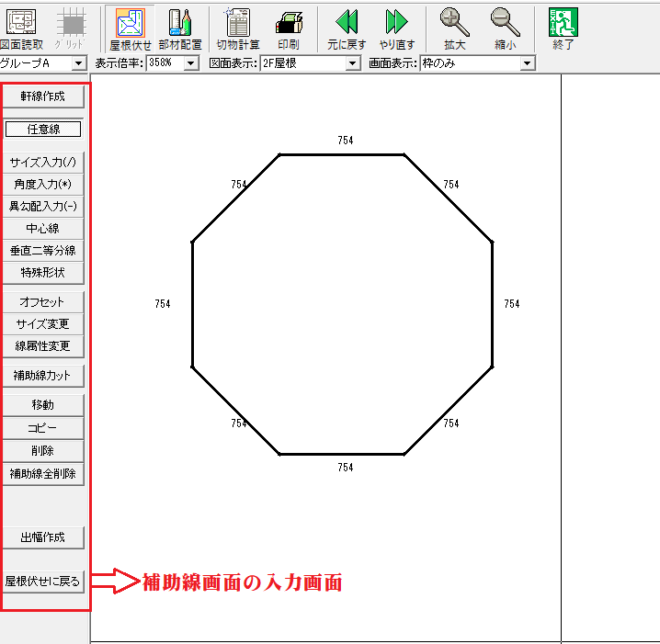Click the 枠のみ value in 画面表示
The image size is (660, 644).
click(470, 63)
